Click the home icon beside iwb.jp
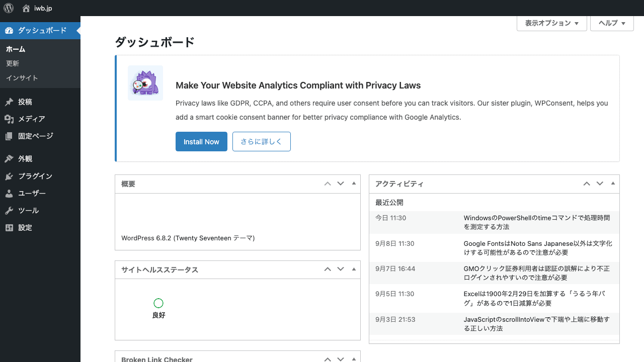This screenshot has width=644, height=362. (x=26, y=8)
